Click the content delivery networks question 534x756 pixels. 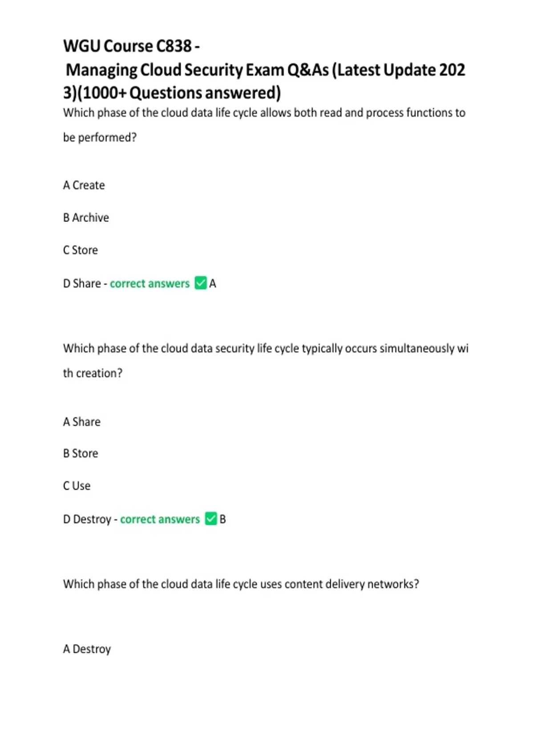pos(241,584)
